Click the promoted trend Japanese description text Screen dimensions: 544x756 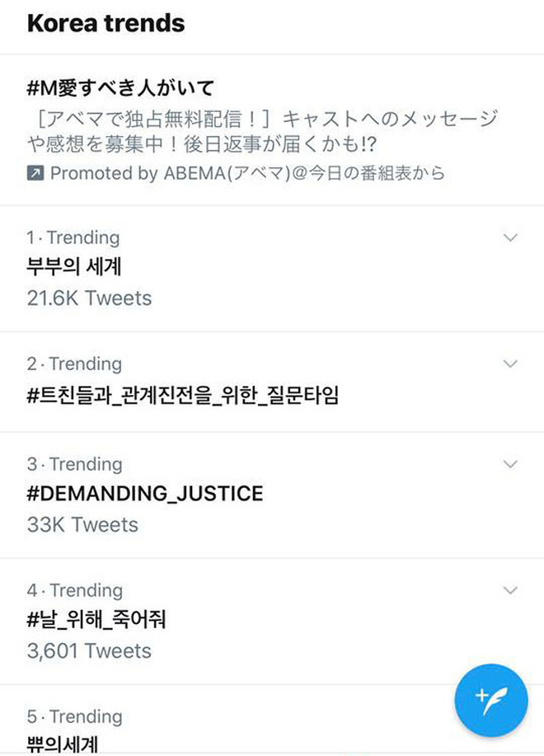coord(262,130)
